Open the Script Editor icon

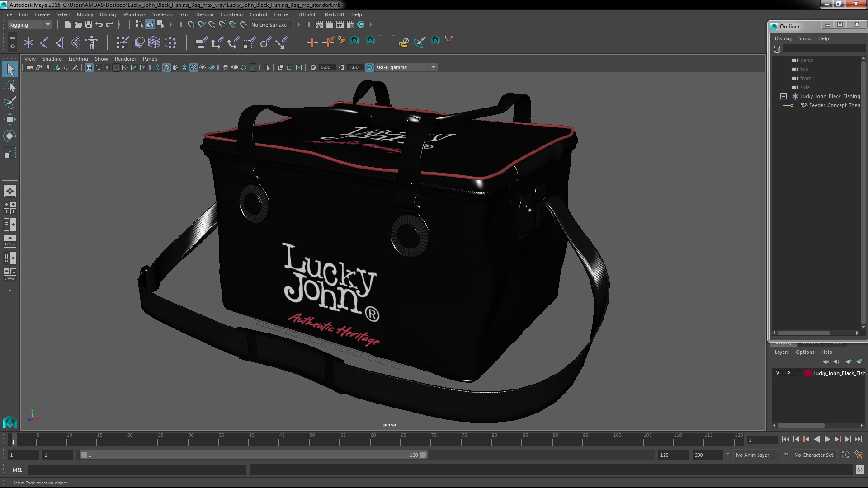point(859,470)
